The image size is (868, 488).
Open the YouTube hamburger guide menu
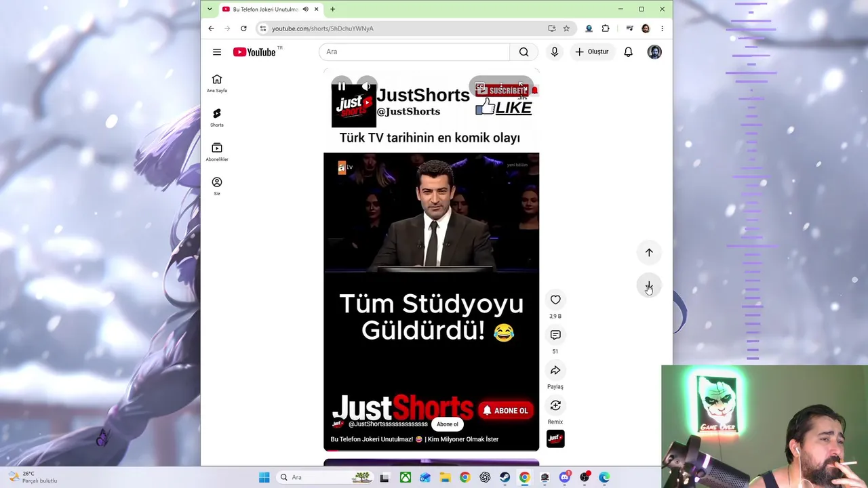point(217,52)
